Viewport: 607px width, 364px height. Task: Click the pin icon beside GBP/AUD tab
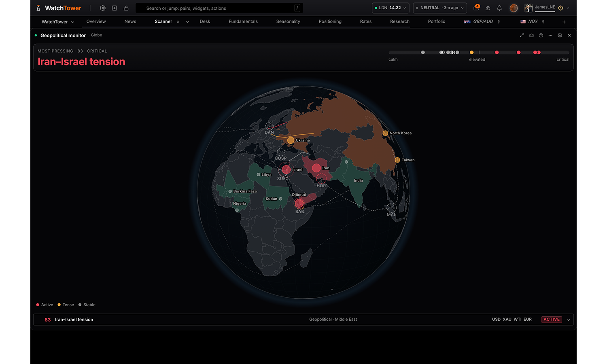pos(499,22)
